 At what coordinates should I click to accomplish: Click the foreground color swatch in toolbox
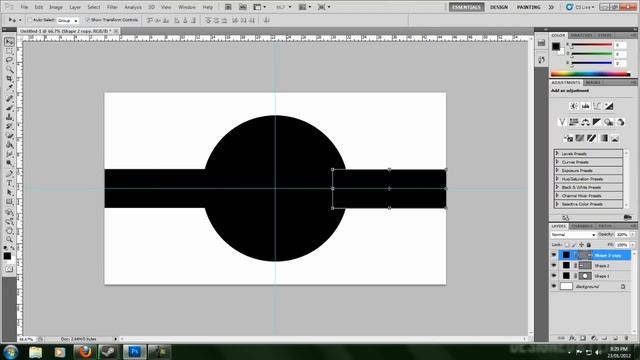pos(7,256)
